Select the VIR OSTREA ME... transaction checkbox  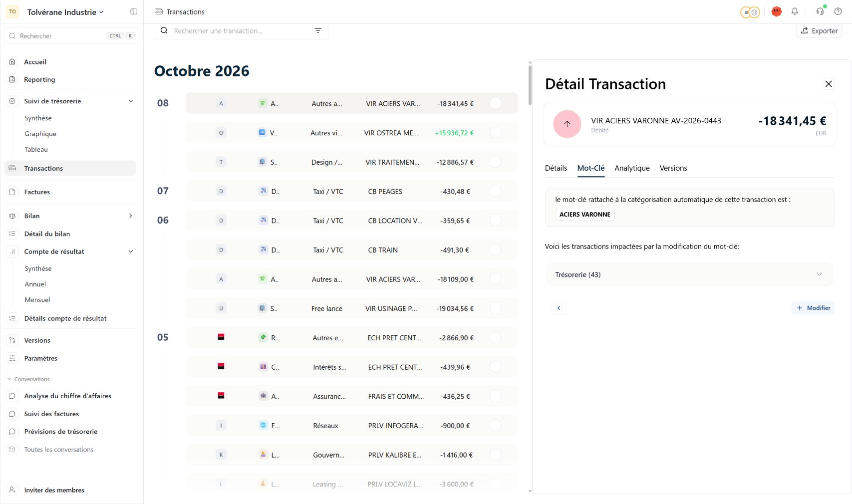coord(495,133)
